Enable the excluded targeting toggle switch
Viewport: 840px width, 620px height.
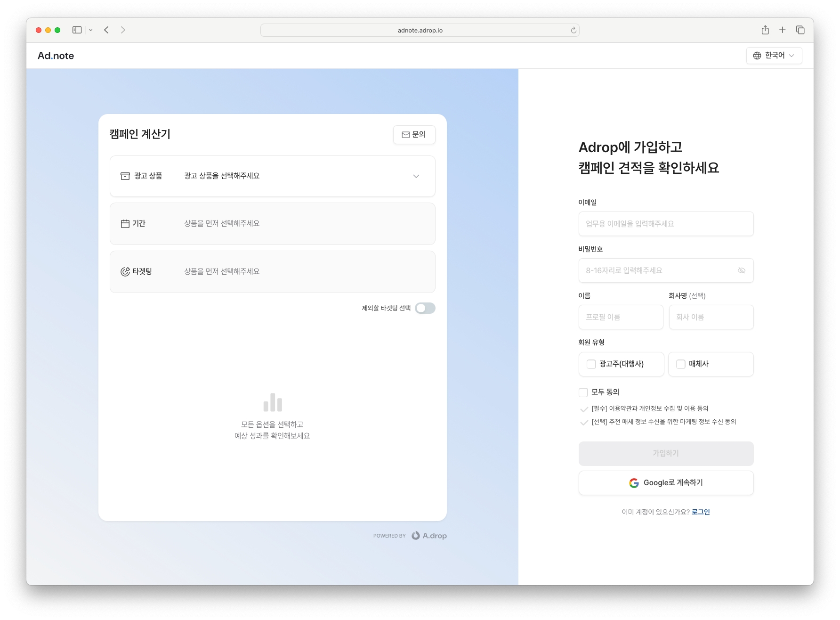tap(425, 308)
